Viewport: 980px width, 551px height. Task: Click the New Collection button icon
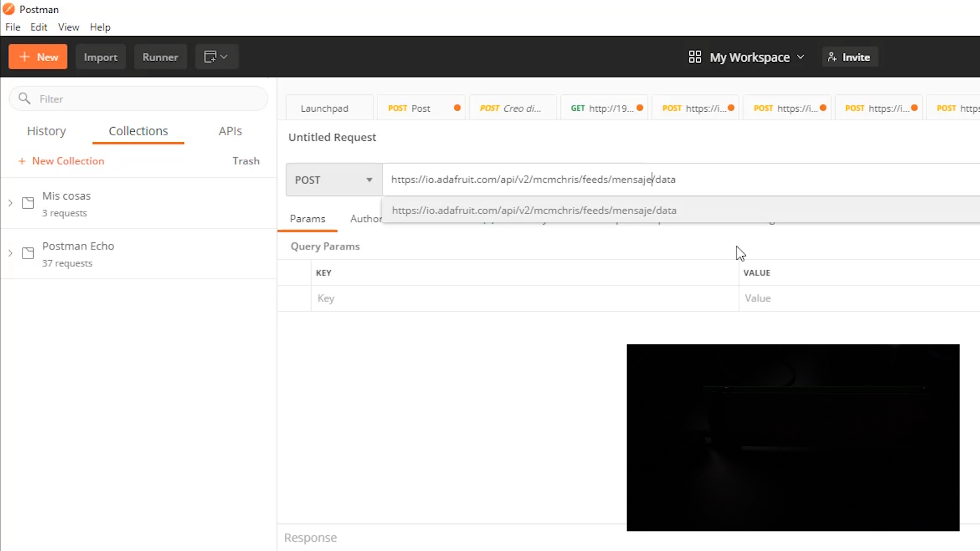(22, 161)
